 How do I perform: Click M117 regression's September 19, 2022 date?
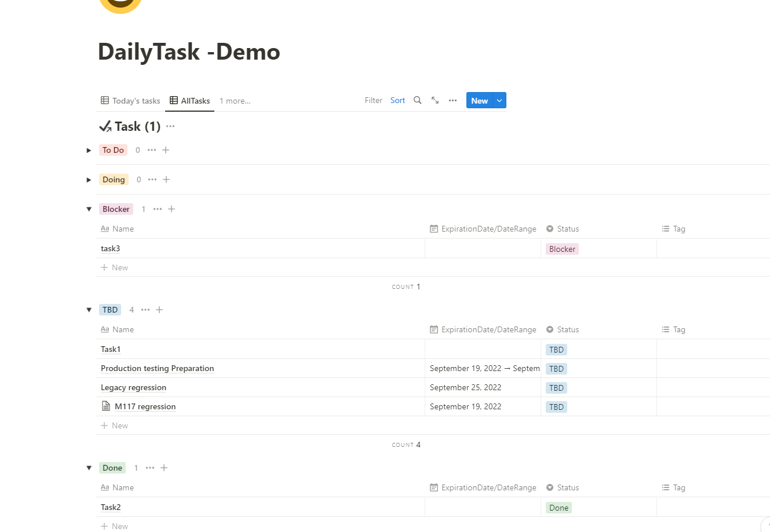click(x=465, y=406)
